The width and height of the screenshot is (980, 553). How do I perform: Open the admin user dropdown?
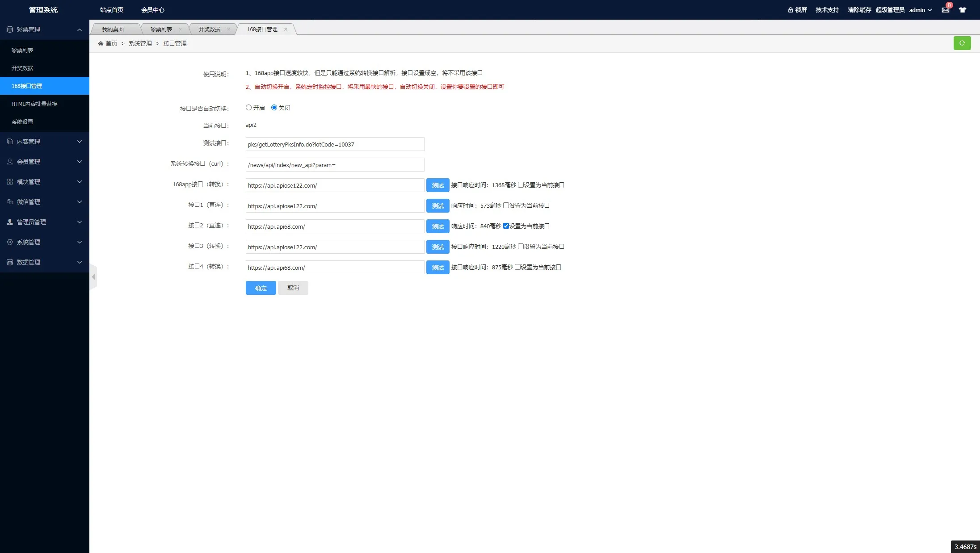tap(920, 10)
